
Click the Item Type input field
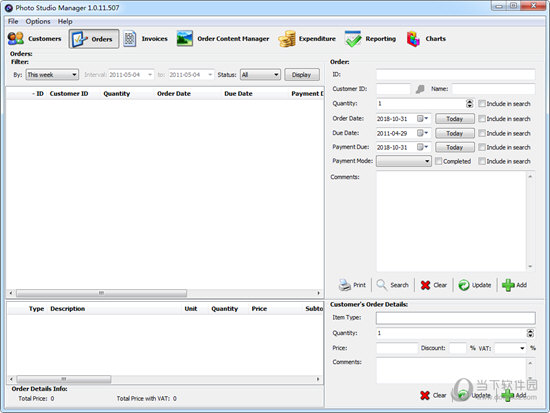point(456,318)
